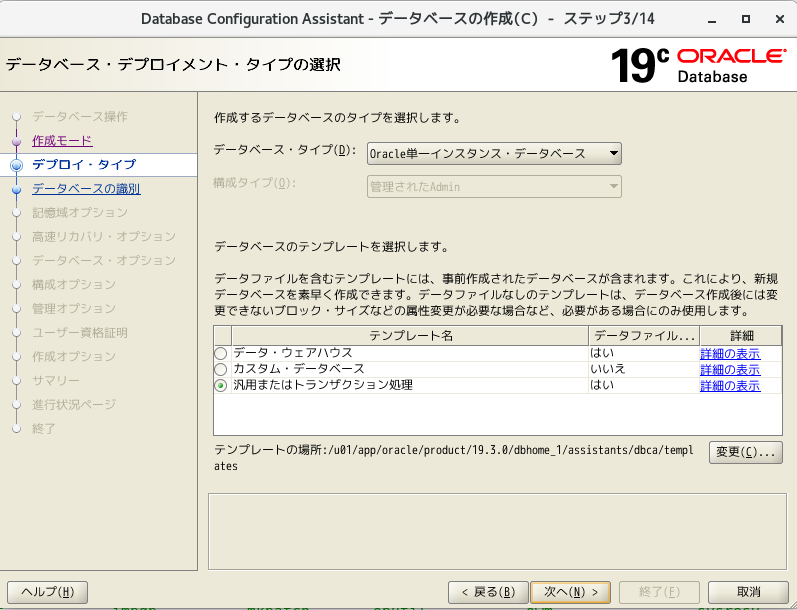The height and width of the screenshot is (610, 797).
Task: Open the データベース・タイプ dropdown
Action: (494, 154)
